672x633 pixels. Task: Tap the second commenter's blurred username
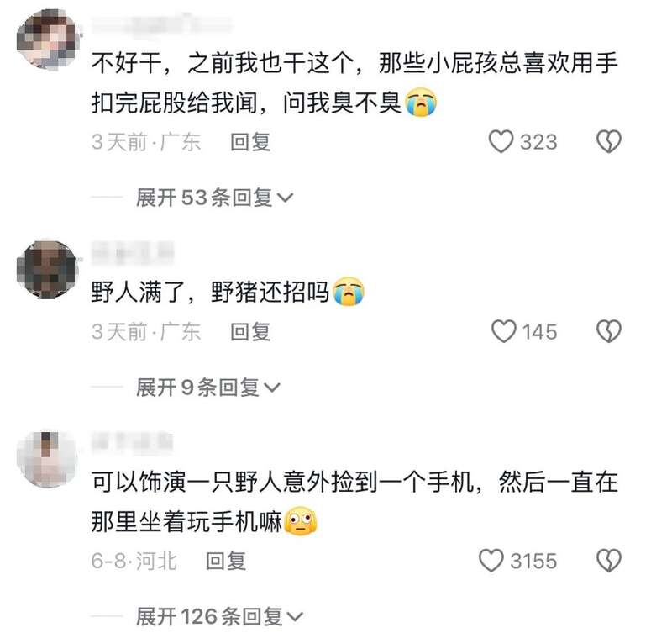(x=133, y=252)
